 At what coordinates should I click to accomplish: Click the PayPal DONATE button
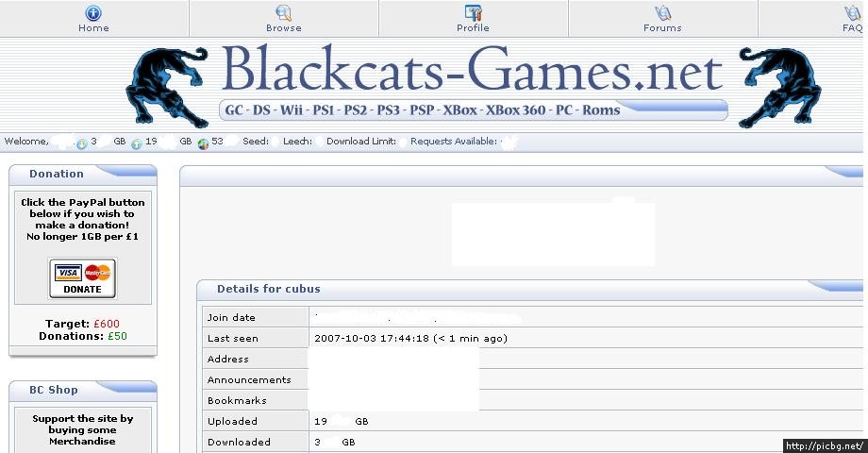point(82,278)
